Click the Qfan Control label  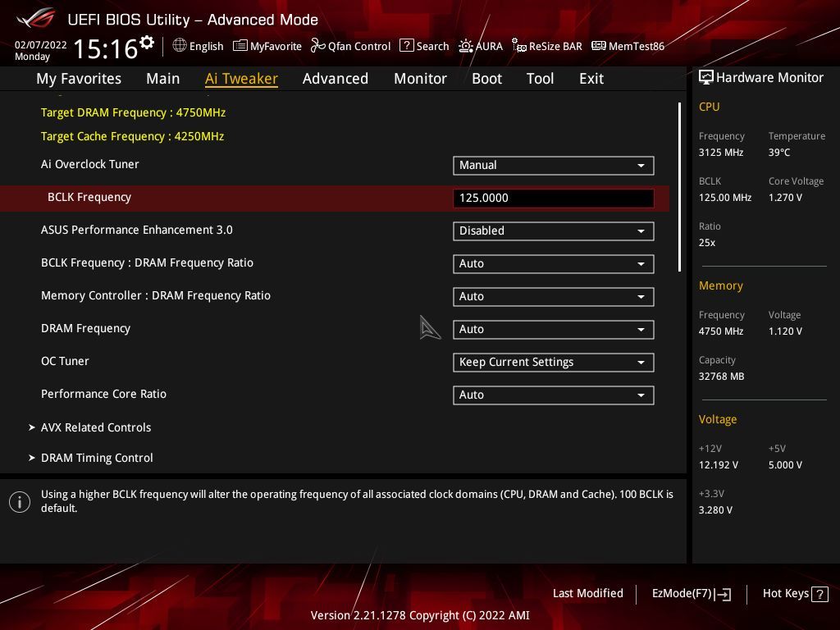(x=359, y=46)
